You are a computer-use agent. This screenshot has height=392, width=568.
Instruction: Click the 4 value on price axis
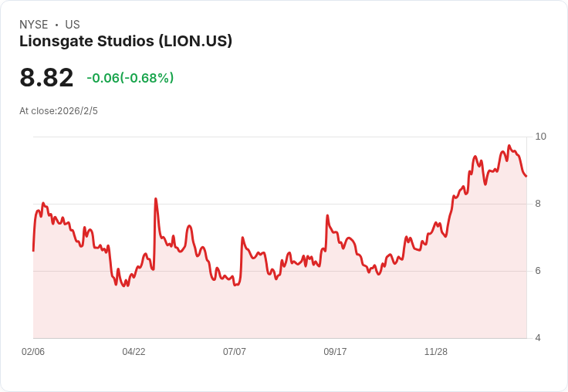coord(538,338)
